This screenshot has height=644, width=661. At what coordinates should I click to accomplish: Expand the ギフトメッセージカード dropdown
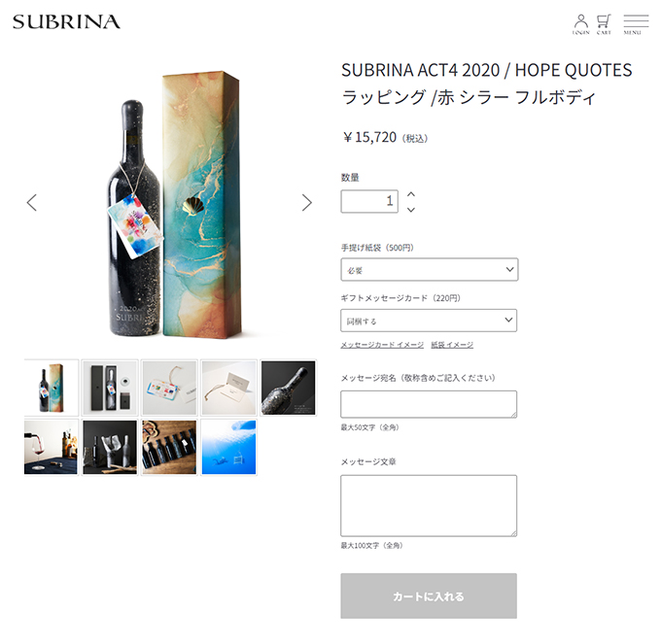(x=429, y=321)
